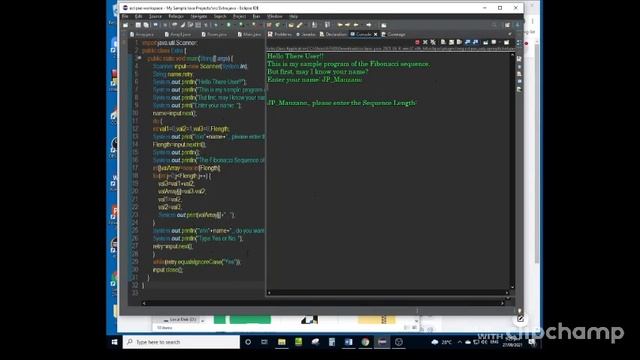Open the Help menu
Image resolution: width=640 pixels, height=360 pixels.
293,16
